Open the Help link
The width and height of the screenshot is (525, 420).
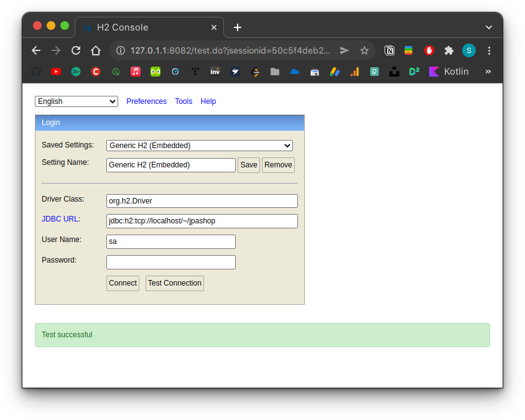point(208,101)
